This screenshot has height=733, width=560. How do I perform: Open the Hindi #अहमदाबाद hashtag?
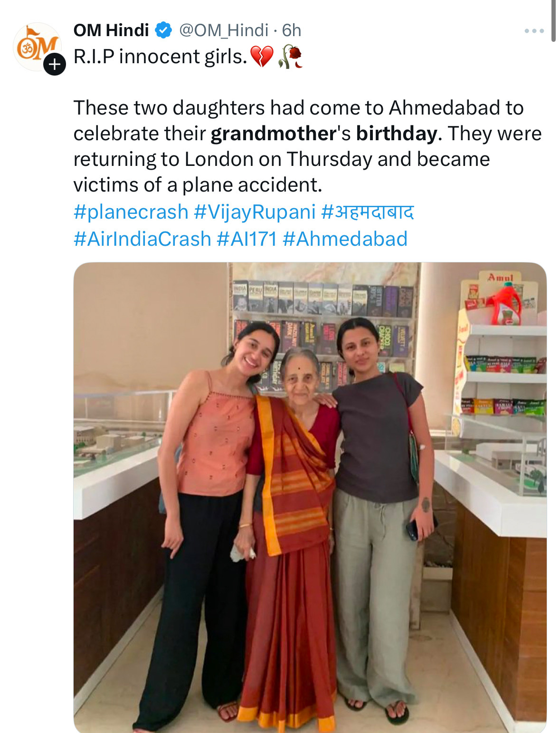[x=368, y=212]
